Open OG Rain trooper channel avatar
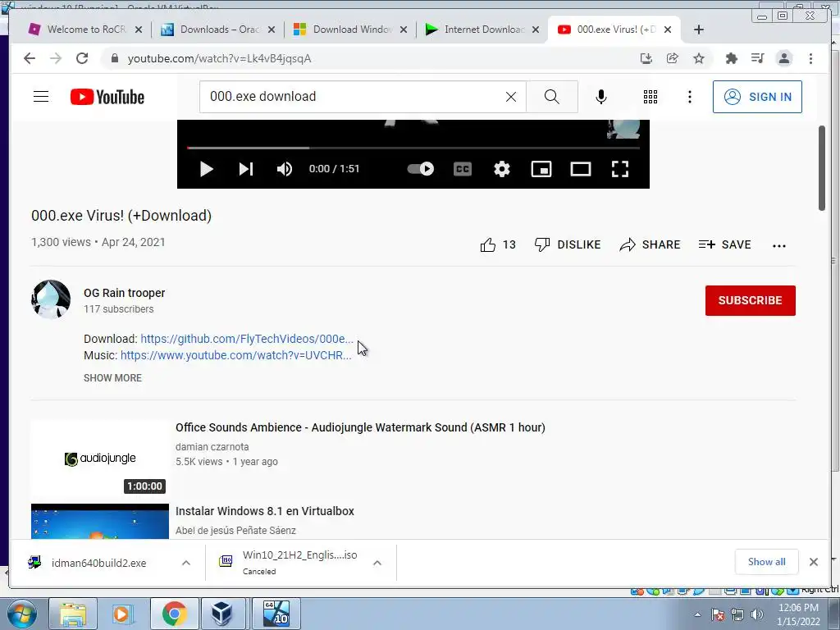The width and height of the screenshot is (840, 630). pyautogui.click(x=51, y=299)
